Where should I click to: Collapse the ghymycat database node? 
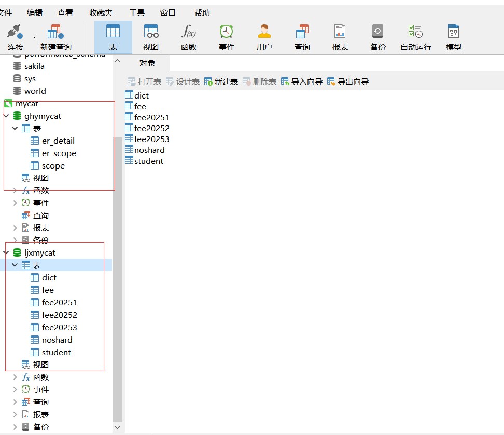6,116
